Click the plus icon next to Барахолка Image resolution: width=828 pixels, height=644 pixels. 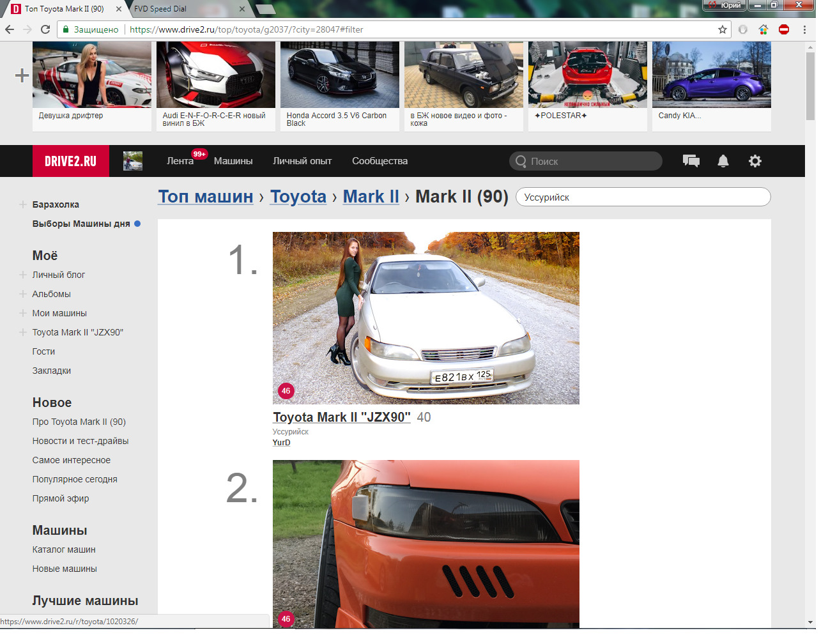23,204
